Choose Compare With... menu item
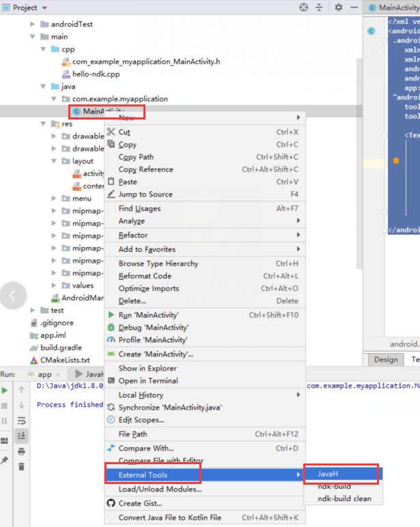The height and width of the screenshot is (527, 420). 205,448
